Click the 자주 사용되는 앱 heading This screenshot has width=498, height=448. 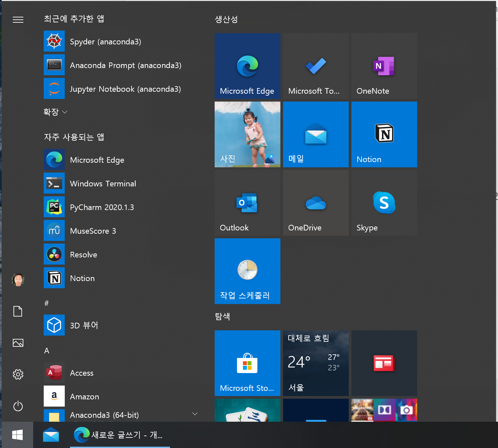74,137
